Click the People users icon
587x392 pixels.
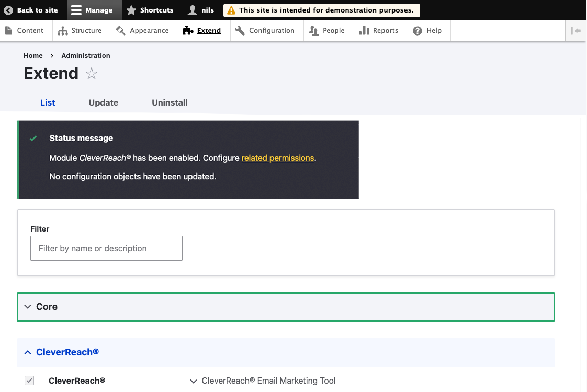[x=314, y=31]
